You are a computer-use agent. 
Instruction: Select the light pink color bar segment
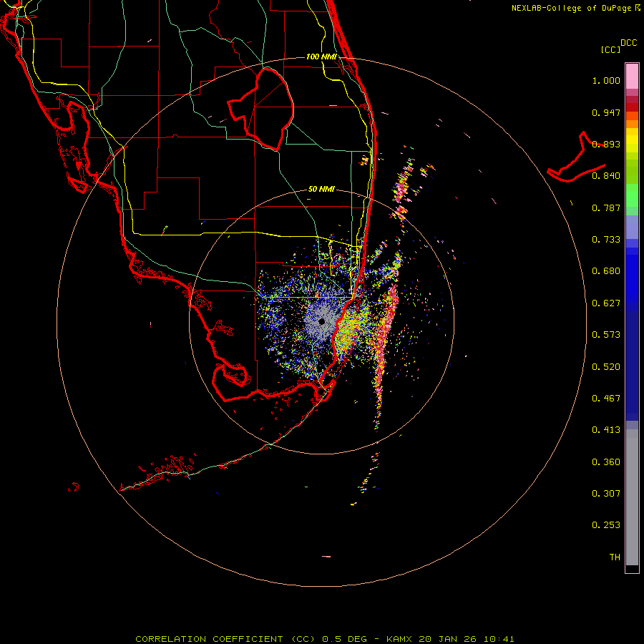pyautogui.click(x=632, y=77)
